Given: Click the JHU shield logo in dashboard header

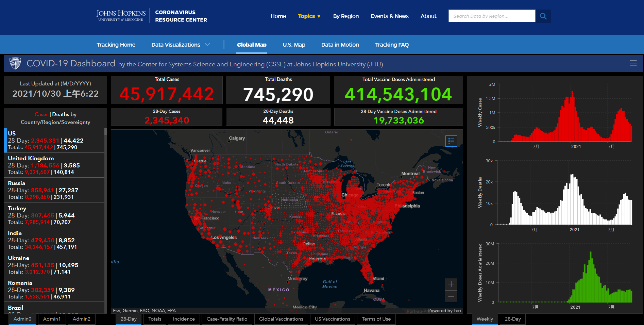Looking at the screenshot, I should [15, 63].
